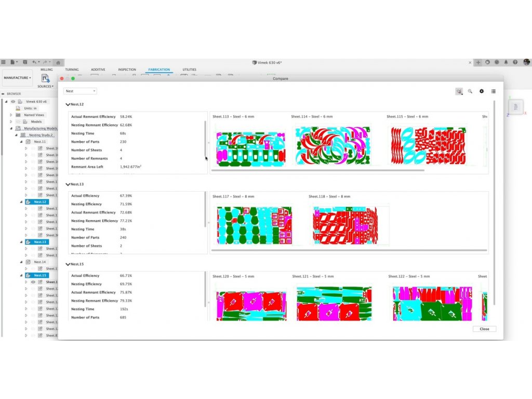Collapse the Nest.13 section in Compare
Screen dimensions: 532x399
(68, 184)
